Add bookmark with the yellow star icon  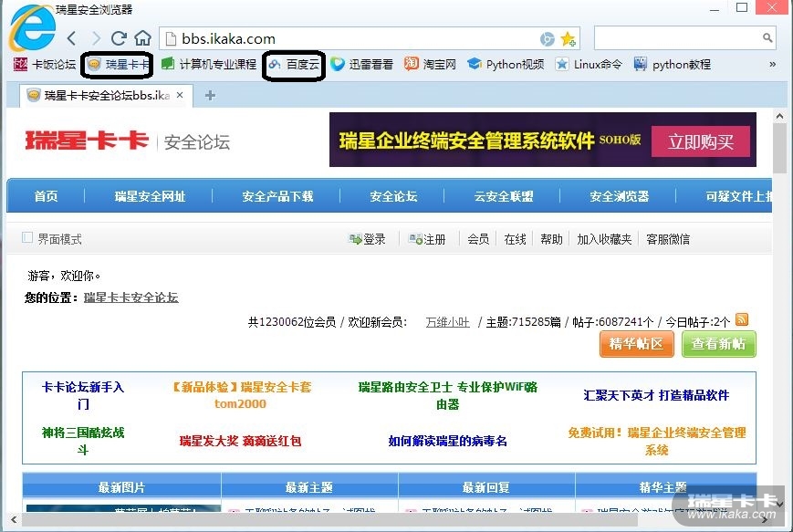(568, 39)
